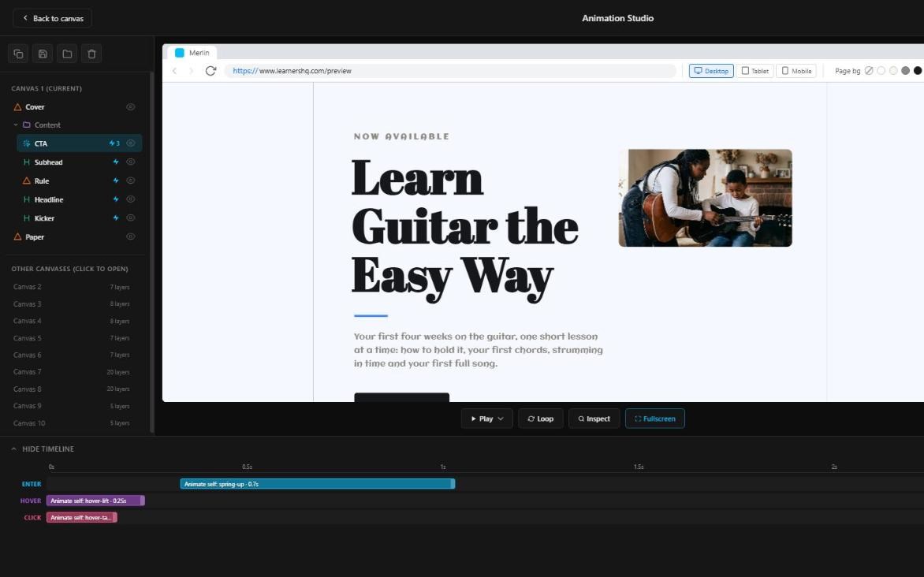Toggle the Loop playback option
The width and height of the screenshot is (924, 577).
pyautogui.click(x=540, y=419)
